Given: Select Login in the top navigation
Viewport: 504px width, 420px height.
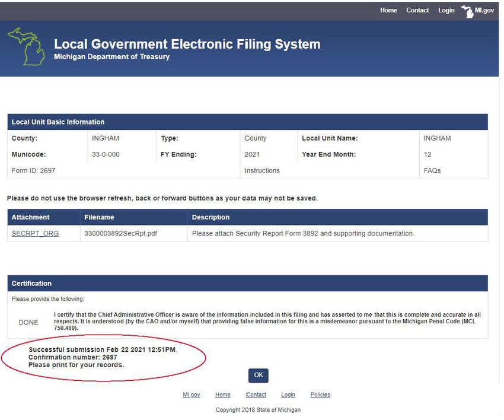Looking at the screenshot, I should [446, 10].
